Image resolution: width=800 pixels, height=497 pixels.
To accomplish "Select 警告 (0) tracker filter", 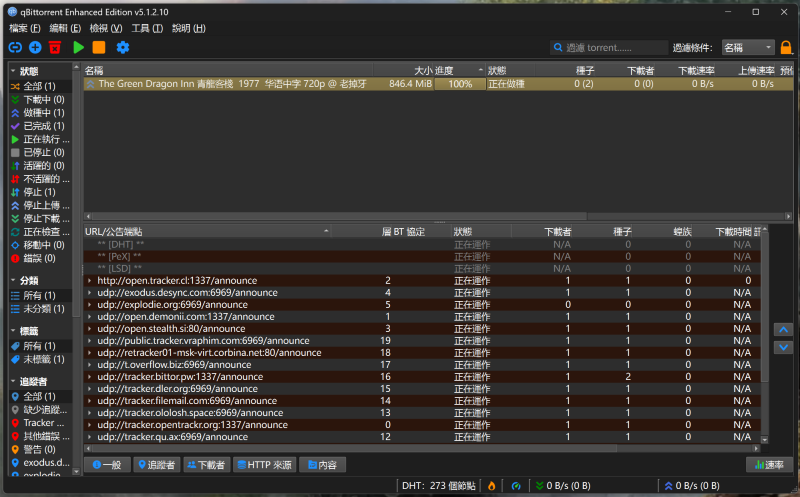I will [40, 450].
